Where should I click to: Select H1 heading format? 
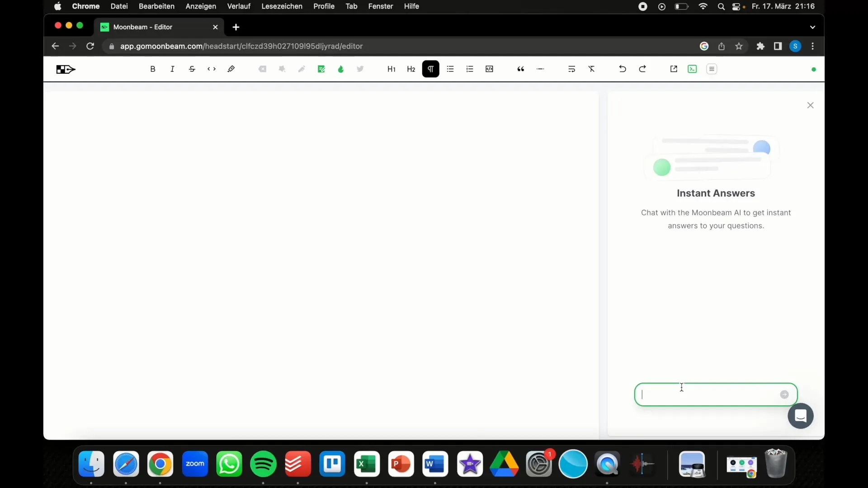click(391, 69)
